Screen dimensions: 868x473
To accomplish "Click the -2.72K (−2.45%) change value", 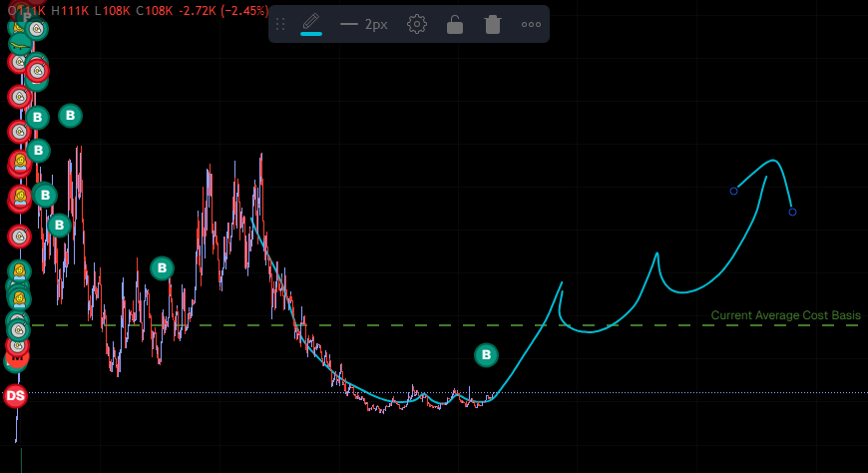I will point(223,11).
